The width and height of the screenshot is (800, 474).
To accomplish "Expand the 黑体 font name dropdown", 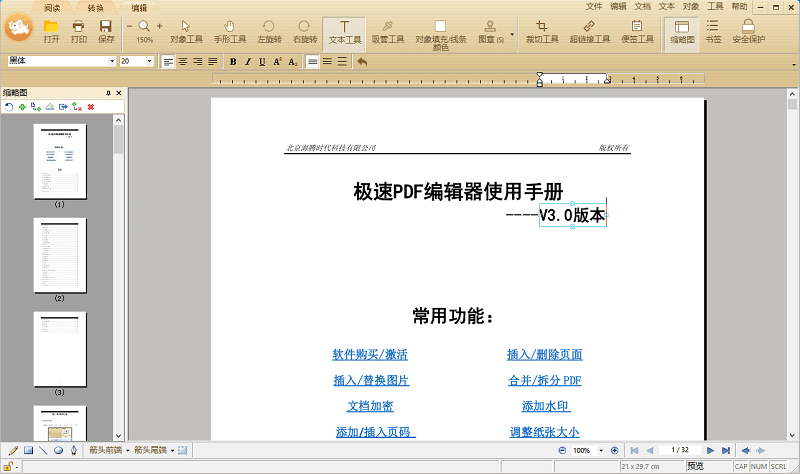I will pos(112,61).
